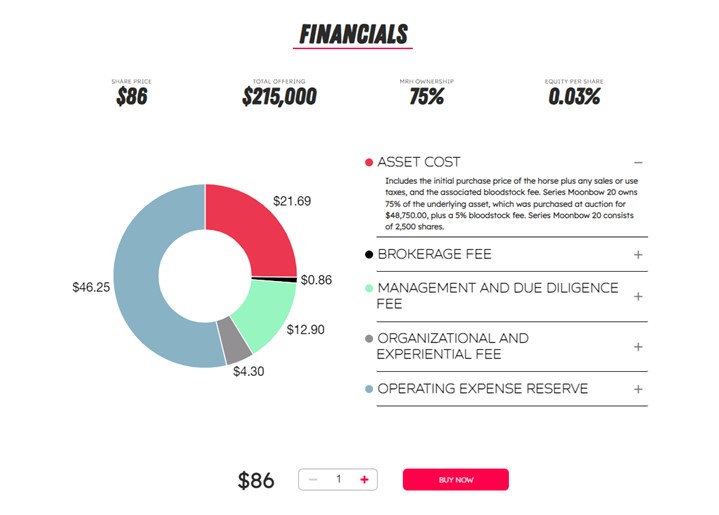Click the black Brokerage Fee legend dot
Screen dimensions: 719x515
369,255
